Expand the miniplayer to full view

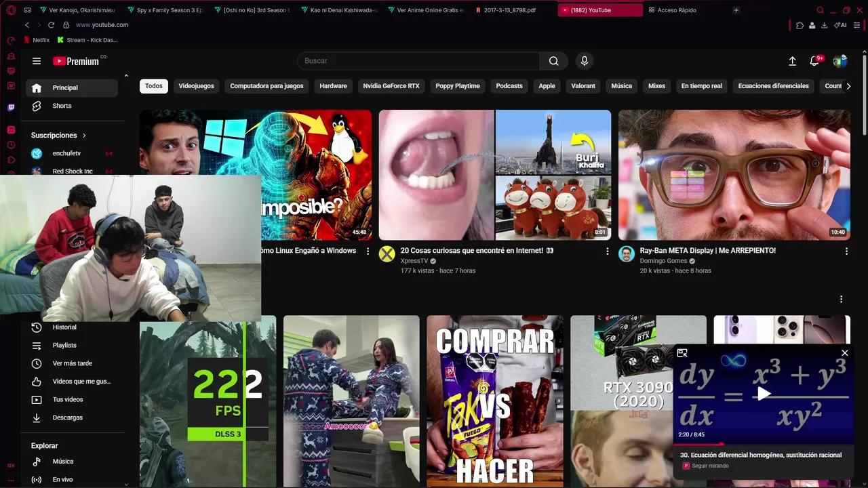[x=682, y=353]
